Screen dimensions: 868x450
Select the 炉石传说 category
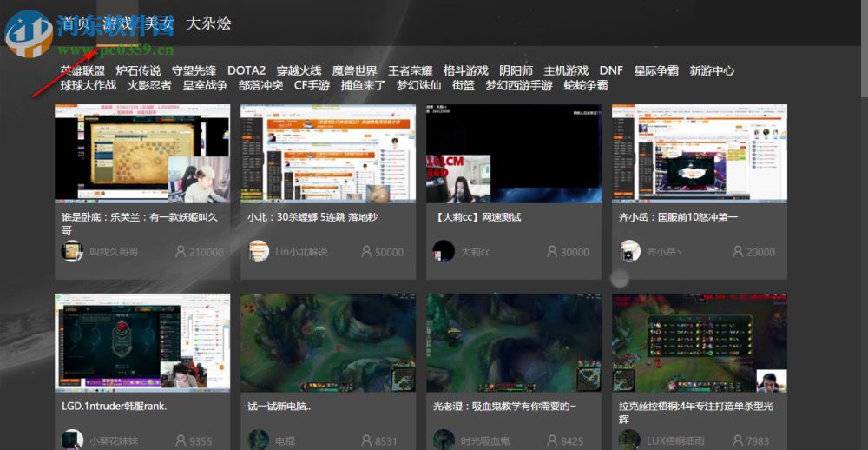click(x=138, y=71)
